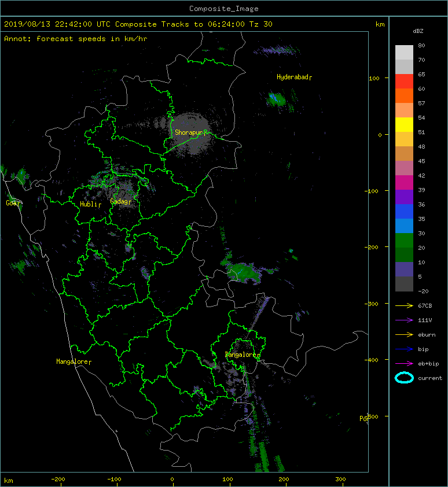Select the slate purple 10 dBZ color band
This screenshot has width=448, height=487.
[x=404, y=269]
